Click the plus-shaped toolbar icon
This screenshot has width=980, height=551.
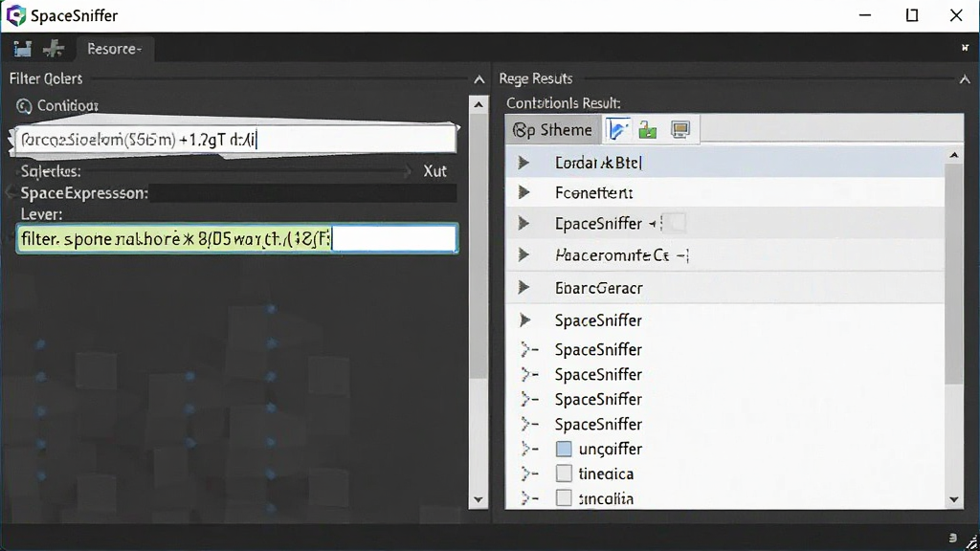tap(54, 49)
